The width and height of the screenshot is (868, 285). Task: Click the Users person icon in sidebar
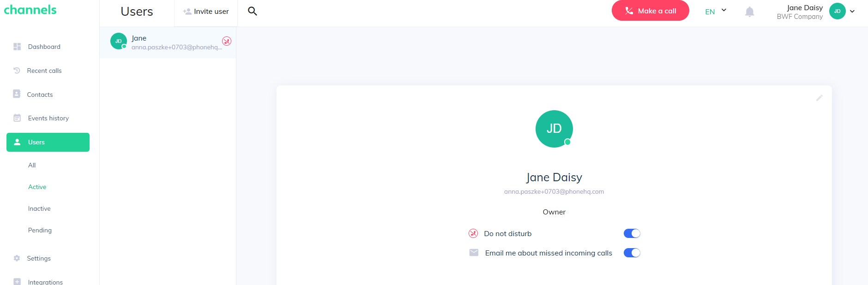17,142
